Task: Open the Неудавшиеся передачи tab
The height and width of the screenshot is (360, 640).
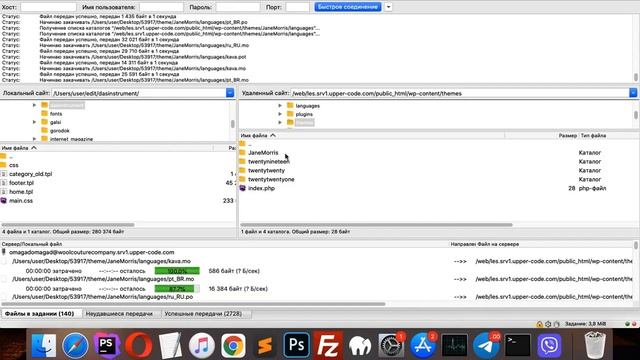Action: (119, 313)
